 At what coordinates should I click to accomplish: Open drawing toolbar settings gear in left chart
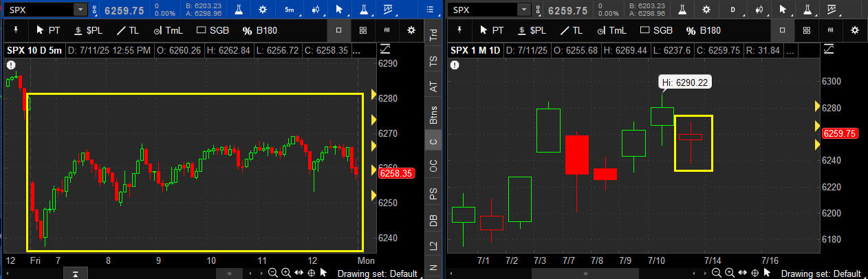[411, 30]
